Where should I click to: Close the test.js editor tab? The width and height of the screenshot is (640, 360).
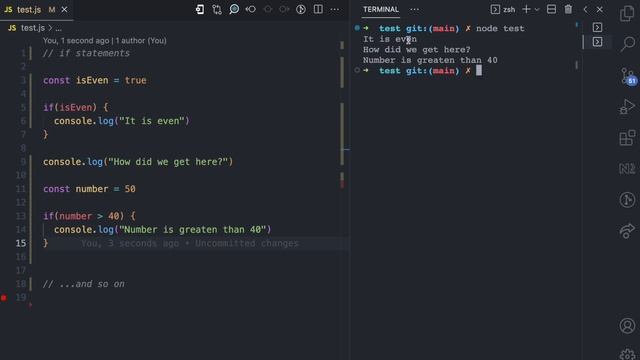[64, 9]
